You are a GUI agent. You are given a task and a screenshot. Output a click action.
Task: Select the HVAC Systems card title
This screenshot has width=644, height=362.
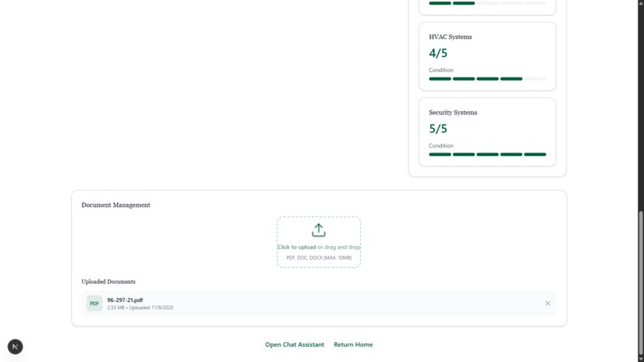(x=450, y=37)
